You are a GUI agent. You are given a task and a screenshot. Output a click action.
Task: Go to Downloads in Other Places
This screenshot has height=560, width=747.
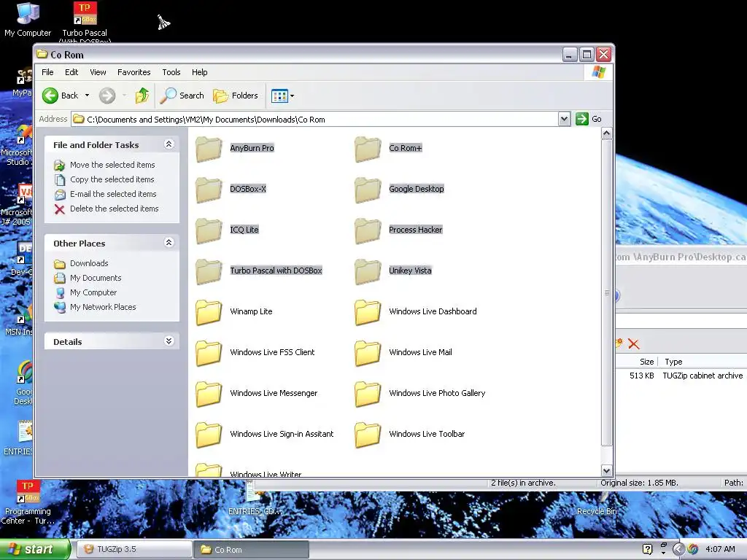tap(89, 263)
